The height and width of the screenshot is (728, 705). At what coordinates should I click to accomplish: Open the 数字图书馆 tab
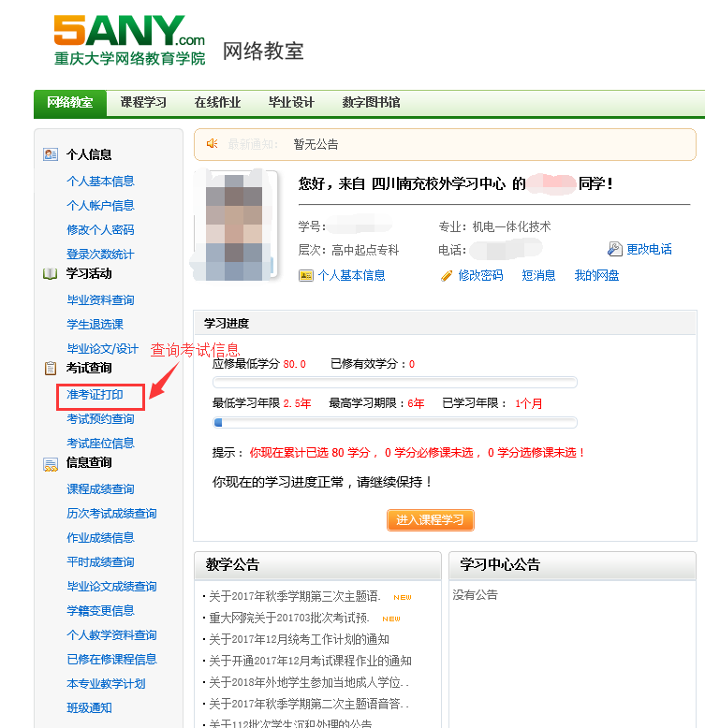coord(371,103)
